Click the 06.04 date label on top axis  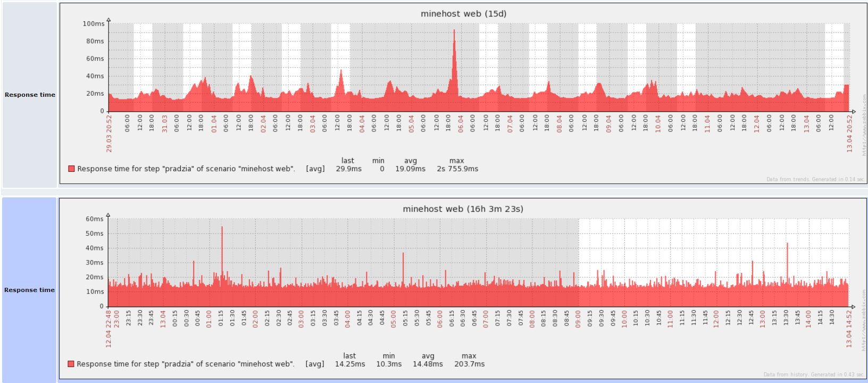(x=461, y=124)
